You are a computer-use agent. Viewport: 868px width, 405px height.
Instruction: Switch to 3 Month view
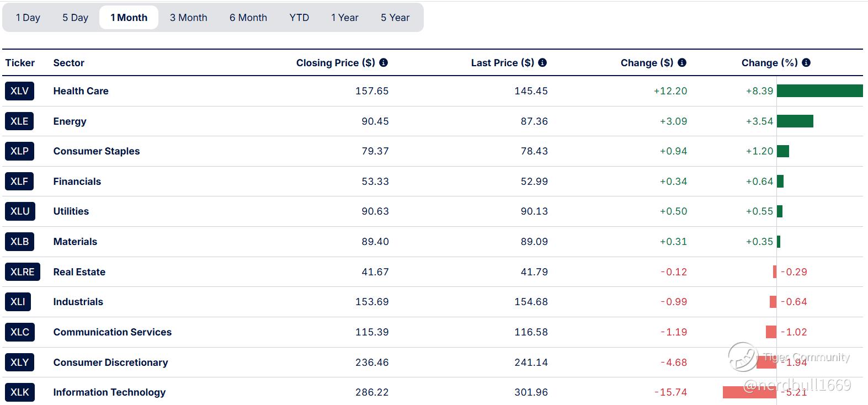188,18
